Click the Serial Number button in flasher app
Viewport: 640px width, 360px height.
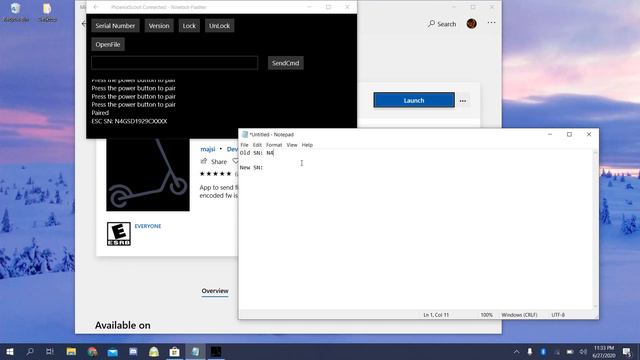(115, 26)
